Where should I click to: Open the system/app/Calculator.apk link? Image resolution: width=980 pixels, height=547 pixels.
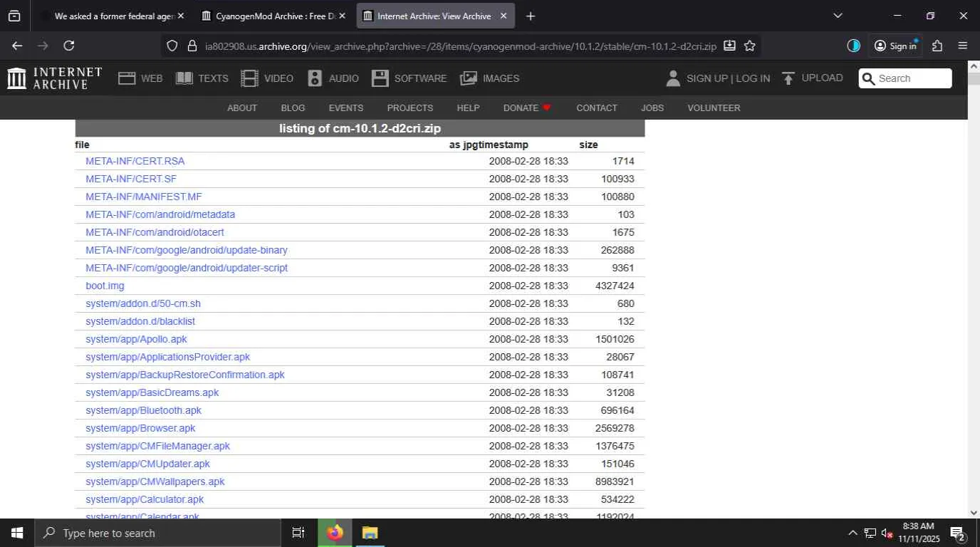coord(145,499)
